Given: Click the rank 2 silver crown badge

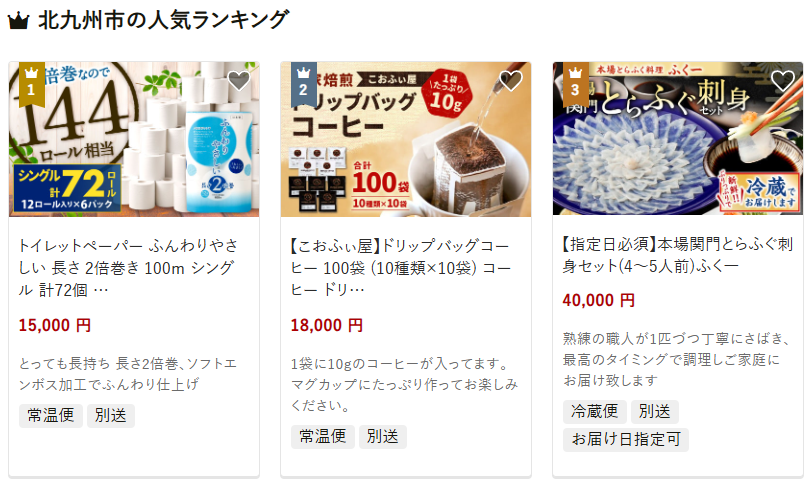Looking at the screenshot, I should tap(303, 84).
